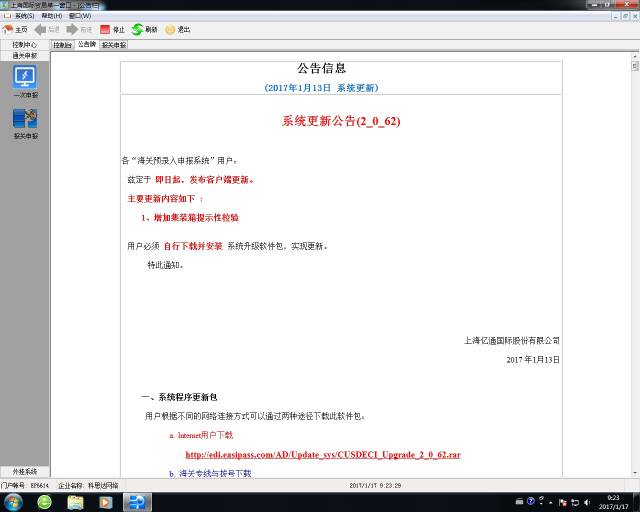Click text 主要更新内容如下

pyautogui.click(x=161, y=199)
